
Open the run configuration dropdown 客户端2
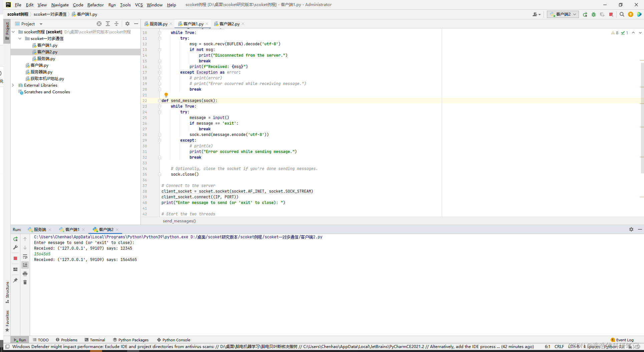point(563,14)
